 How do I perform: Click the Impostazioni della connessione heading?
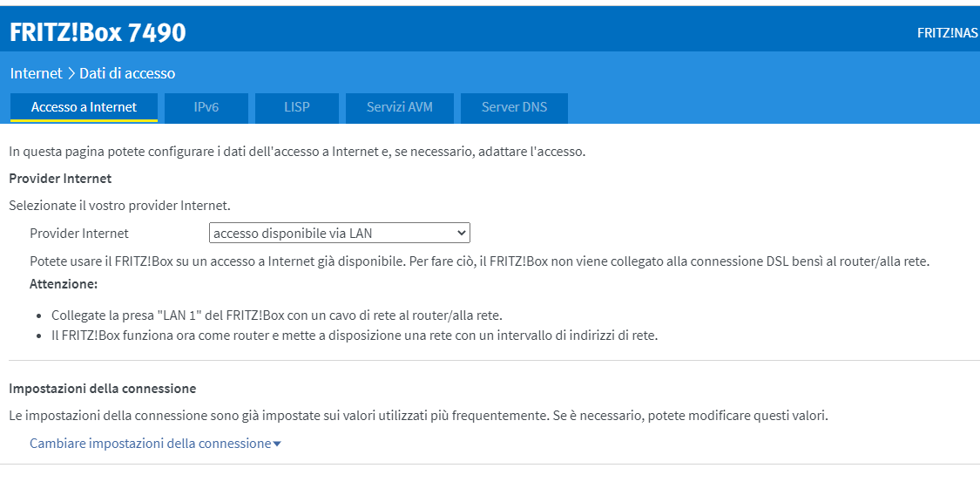tap(103, 388)
